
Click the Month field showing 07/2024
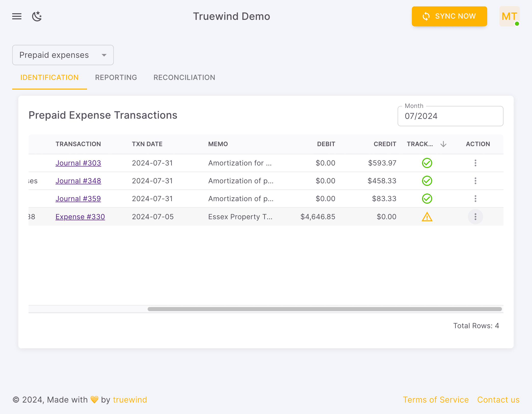pos(450,116)
